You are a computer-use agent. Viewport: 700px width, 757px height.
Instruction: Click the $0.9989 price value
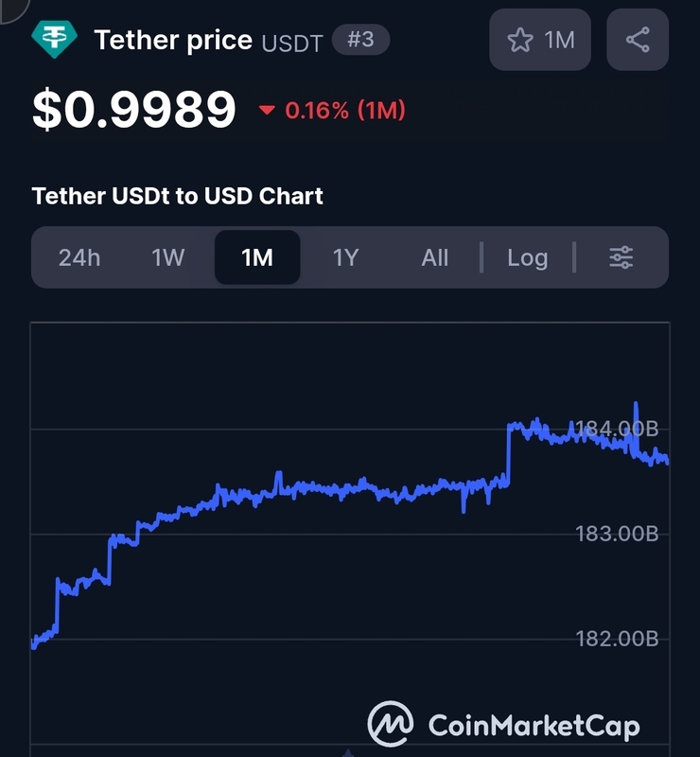(133, 110)
